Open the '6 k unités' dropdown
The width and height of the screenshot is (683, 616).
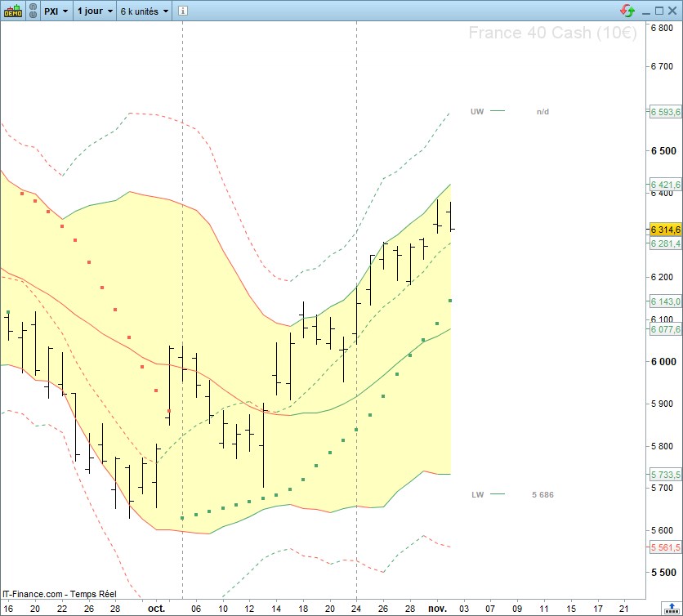point(144,11)
